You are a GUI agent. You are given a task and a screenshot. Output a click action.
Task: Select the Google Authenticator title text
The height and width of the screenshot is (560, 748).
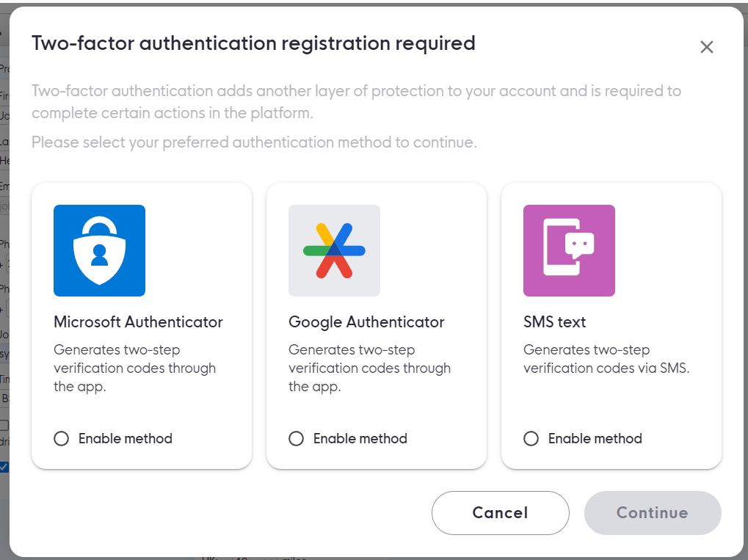[x=366, y=322]
